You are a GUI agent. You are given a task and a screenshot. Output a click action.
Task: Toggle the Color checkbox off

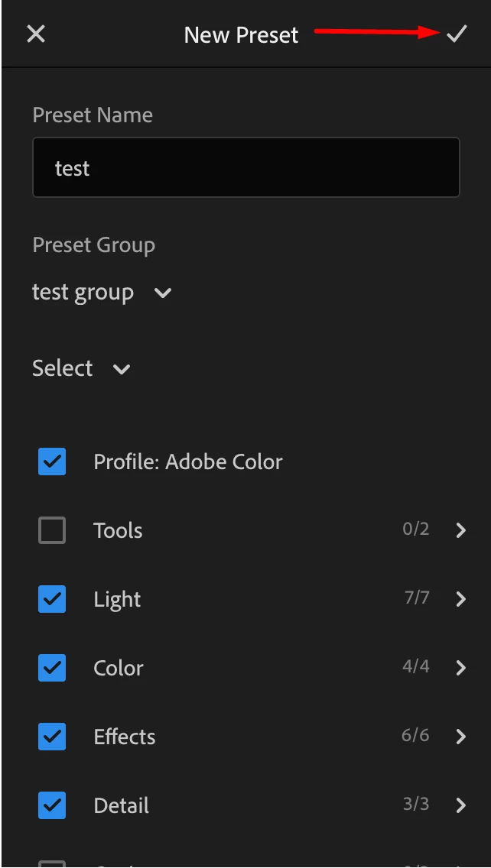pyautogui.click(x=52, y=668)
